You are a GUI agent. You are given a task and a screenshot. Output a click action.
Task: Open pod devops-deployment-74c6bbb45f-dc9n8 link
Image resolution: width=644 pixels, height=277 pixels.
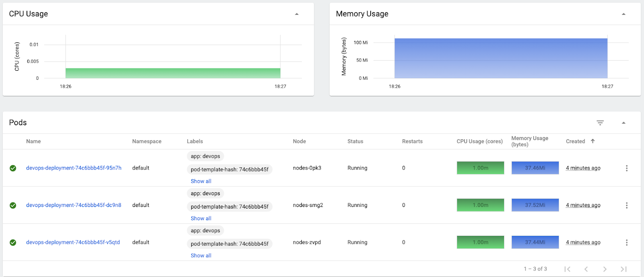(x=74, y=205)
